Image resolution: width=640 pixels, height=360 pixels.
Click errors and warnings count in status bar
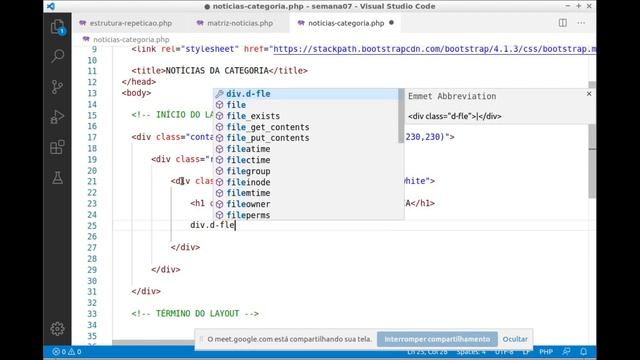67,351
